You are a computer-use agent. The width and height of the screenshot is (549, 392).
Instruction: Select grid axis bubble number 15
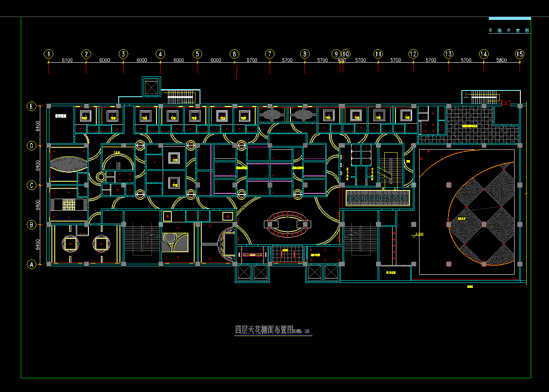[520, 54]
